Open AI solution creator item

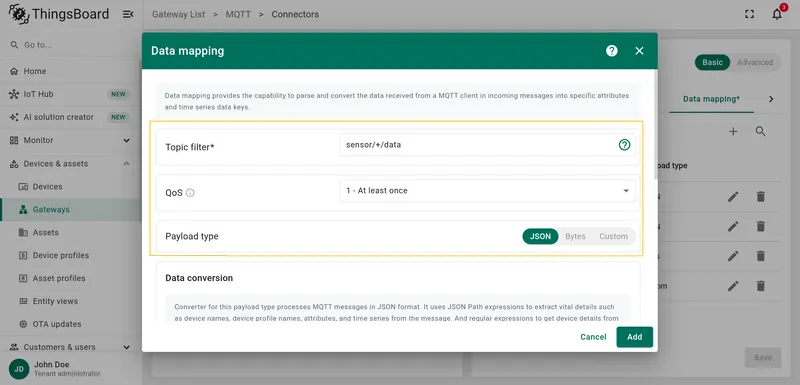click(70, 117)
